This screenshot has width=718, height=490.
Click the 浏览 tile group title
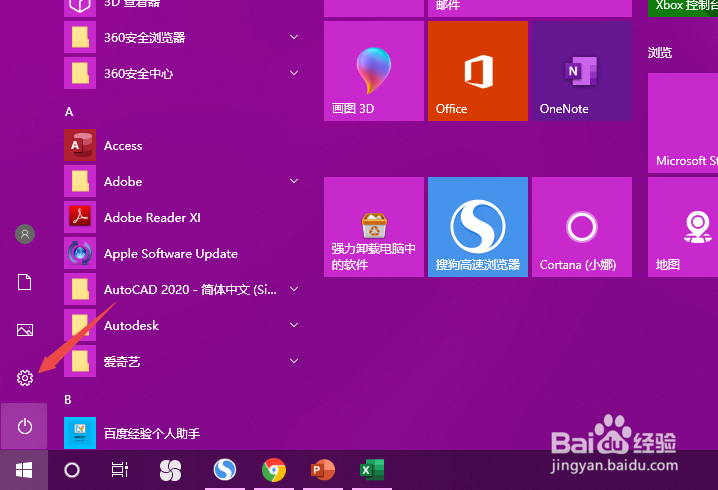click(660, 53)
